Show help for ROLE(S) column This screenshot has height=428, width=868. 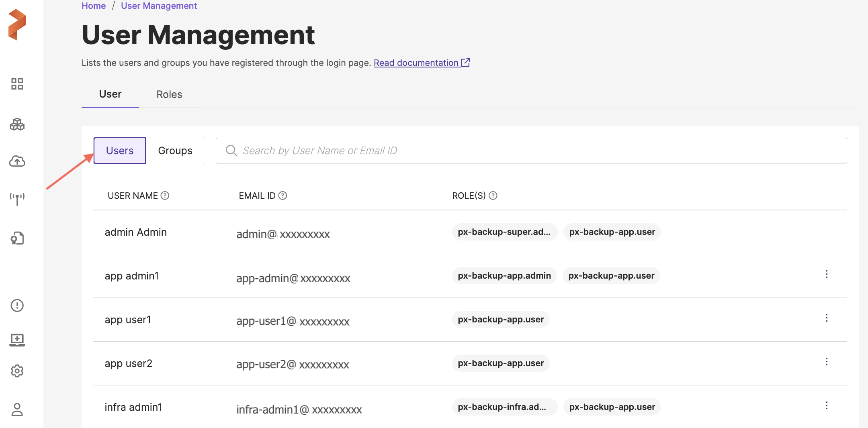click(493, 196)
